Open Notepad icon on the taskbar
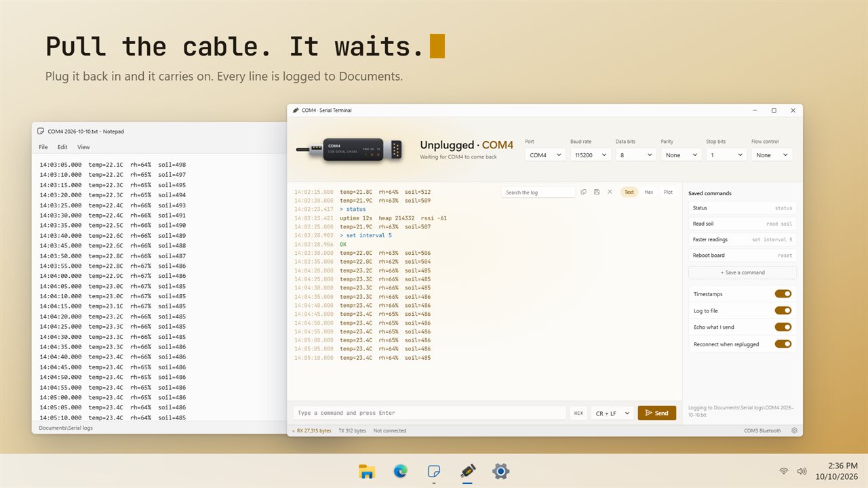Image resolution: width=868 pixels, height=488 pixels. tap(434, 472)
